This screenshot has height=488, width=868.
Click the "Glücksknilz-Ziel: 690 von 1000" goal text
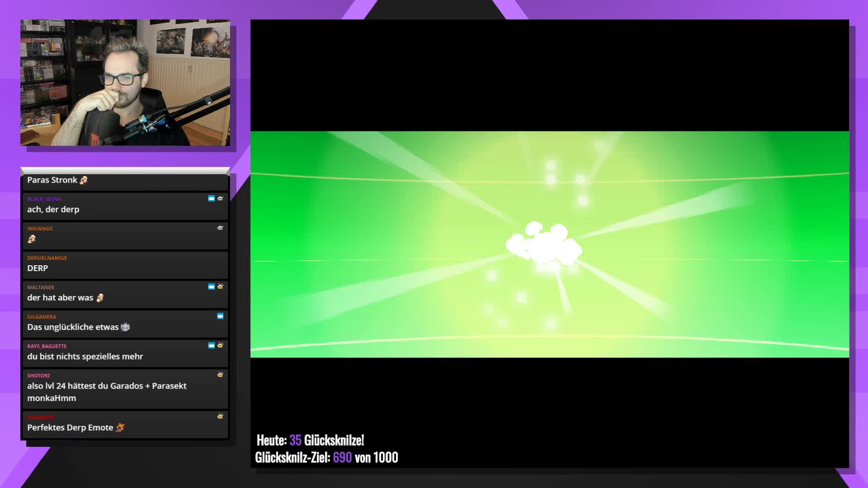click(x=327, y=457)
